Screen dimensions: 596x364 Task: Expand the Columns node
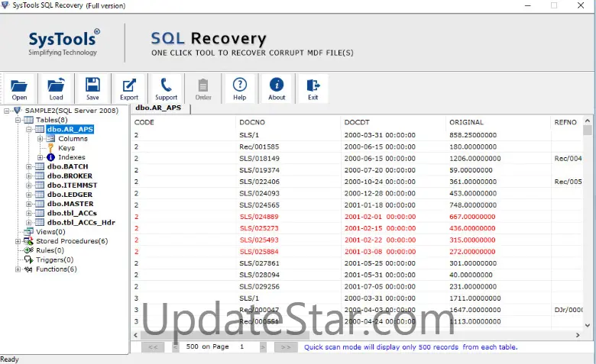pos(40,139)
